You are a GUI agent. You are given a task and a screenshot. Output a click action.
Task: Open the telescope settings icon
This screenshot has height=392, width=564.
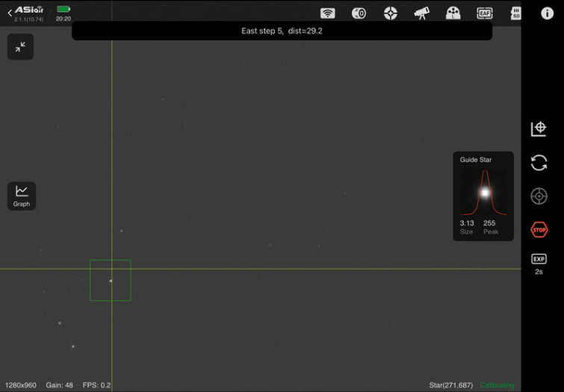click(421, 13)
